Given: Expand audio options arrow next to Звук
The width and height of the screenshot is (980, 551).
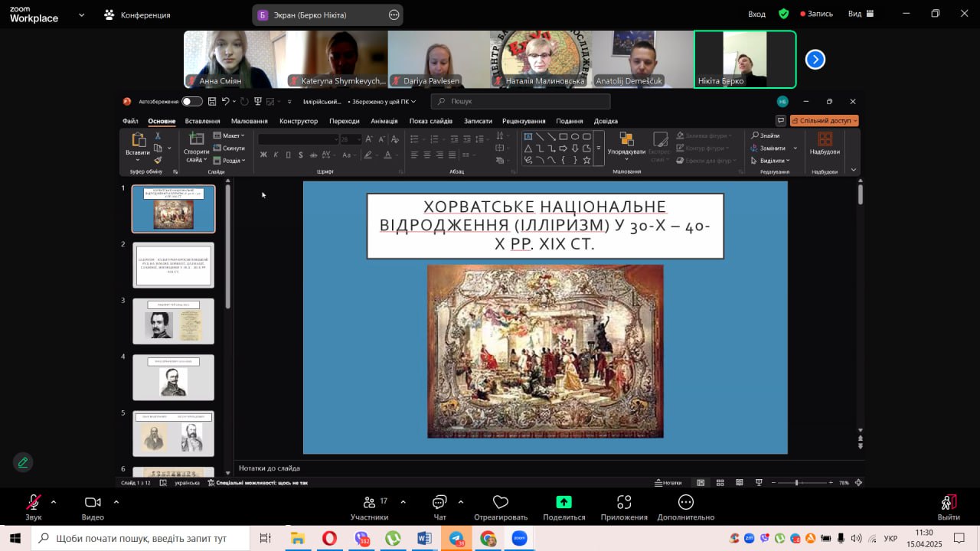Looking at the screenshot, I should point(54,502).
